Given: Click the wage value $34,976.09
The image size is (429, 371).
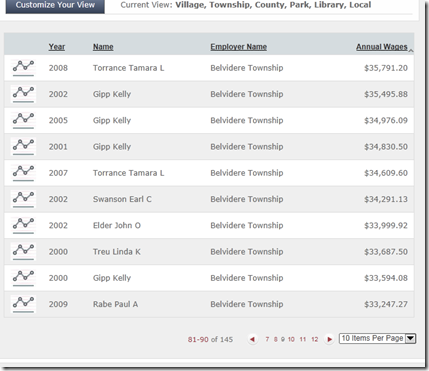Looking at the screenshot, I should 386,120.
